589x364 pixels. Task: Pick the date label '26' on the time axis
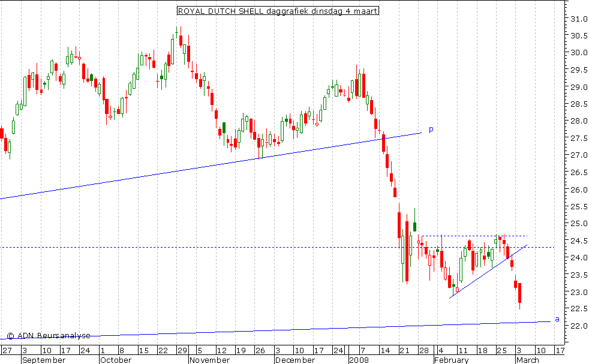click(x=260, y=350)
